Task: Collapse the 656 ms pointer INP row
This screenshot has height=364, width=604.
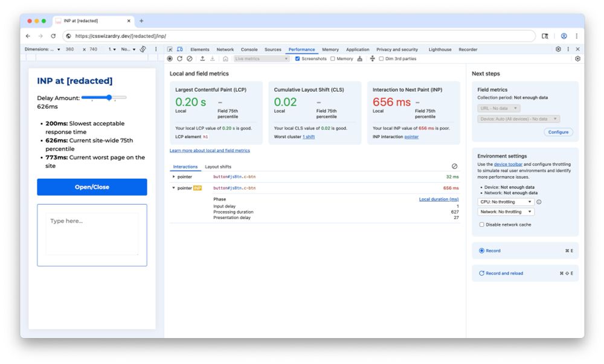Action: pos(174,188)
